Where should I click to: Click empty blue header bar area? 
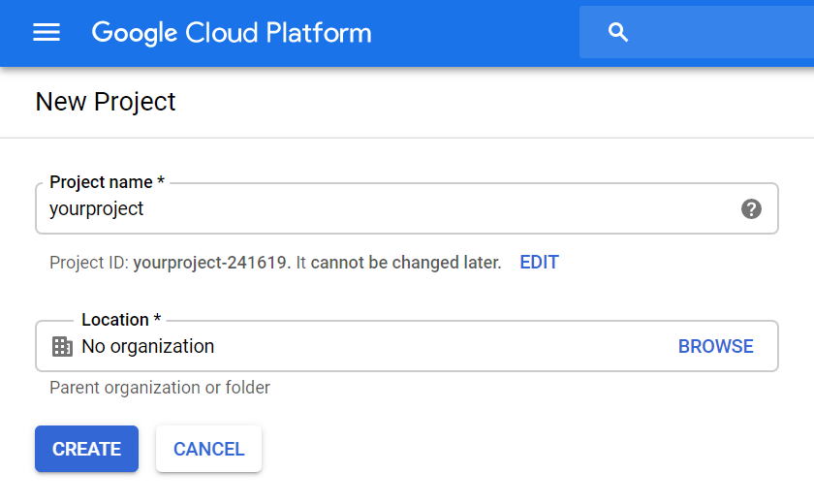[475, 33]
